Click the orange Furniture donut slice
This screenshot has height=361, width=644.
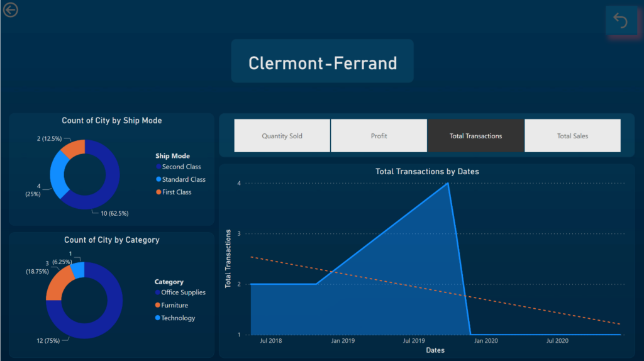[x=58, y=284]
